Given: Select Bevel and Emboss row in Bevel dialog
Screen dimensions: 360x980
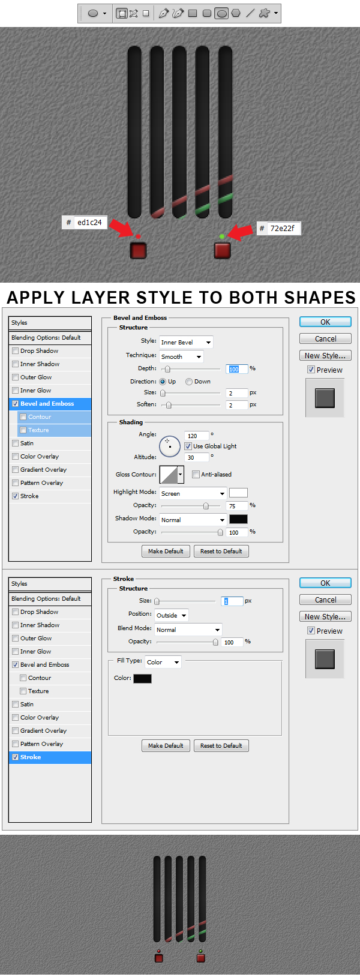Looking at the screenshot, I should point(50,403).
